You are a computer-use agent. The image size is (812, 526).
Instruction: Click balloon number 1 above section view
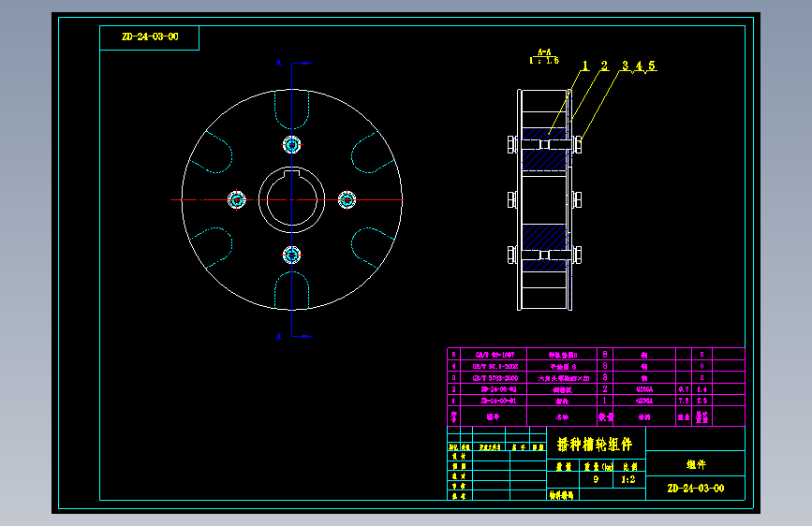tap(585, 66)
